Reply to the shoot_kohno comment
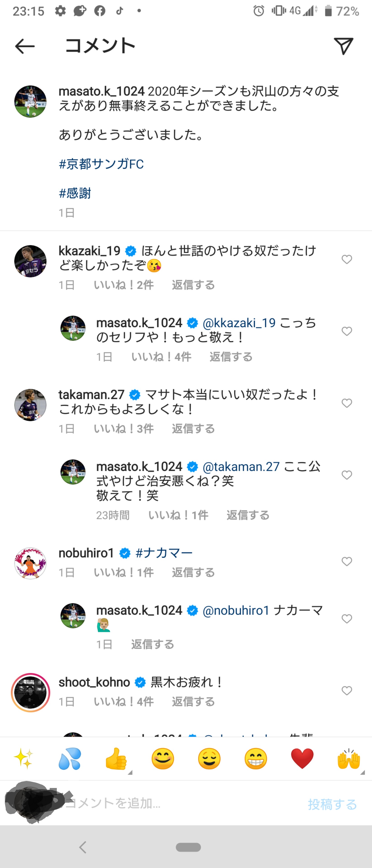 click(193, 702)
